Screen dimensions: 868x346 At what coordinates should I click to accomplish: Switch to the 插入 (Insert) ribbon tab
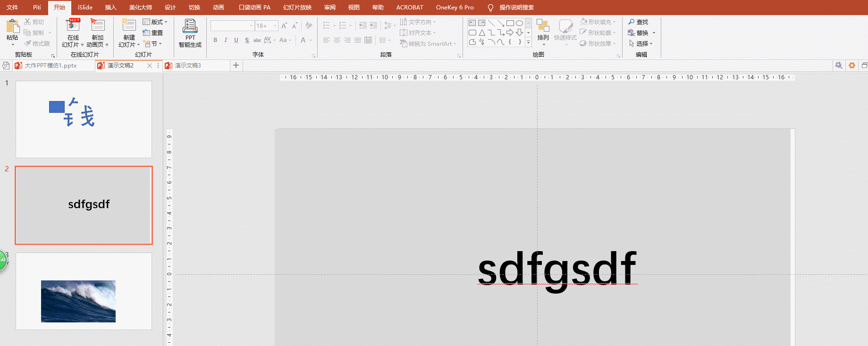(110, 7)
